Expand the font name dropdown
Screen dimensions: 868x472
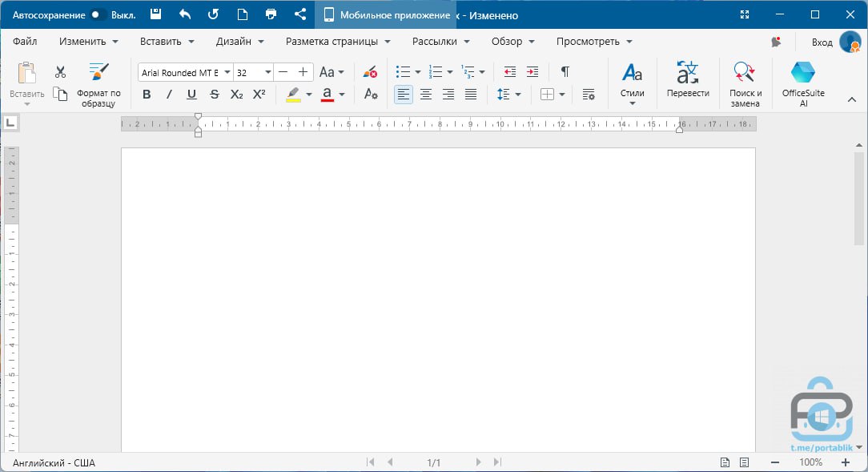click(x=227, y=72)
